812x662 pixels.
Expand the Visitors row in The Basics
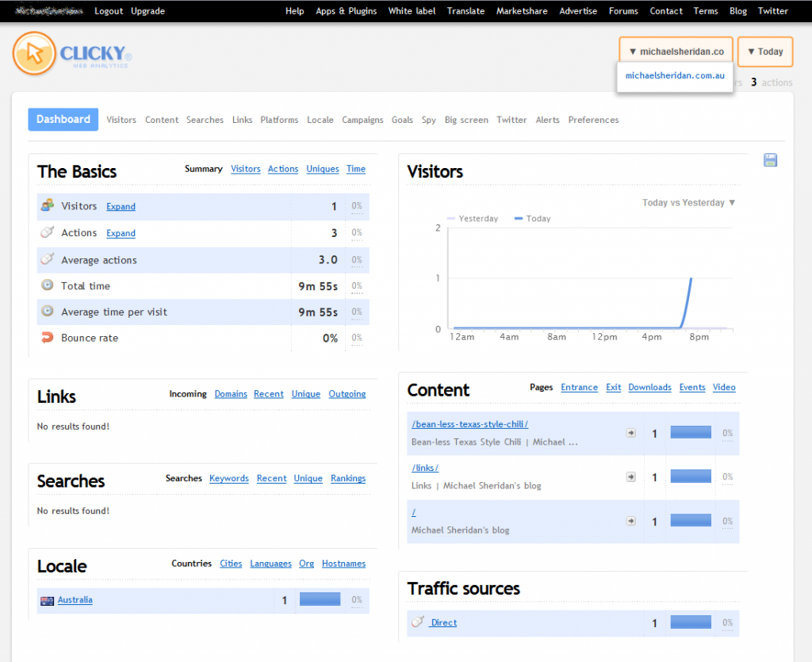[121, 206]
